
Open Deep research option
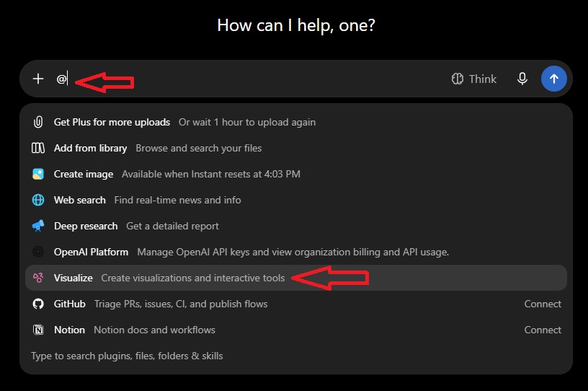(86, 226)
